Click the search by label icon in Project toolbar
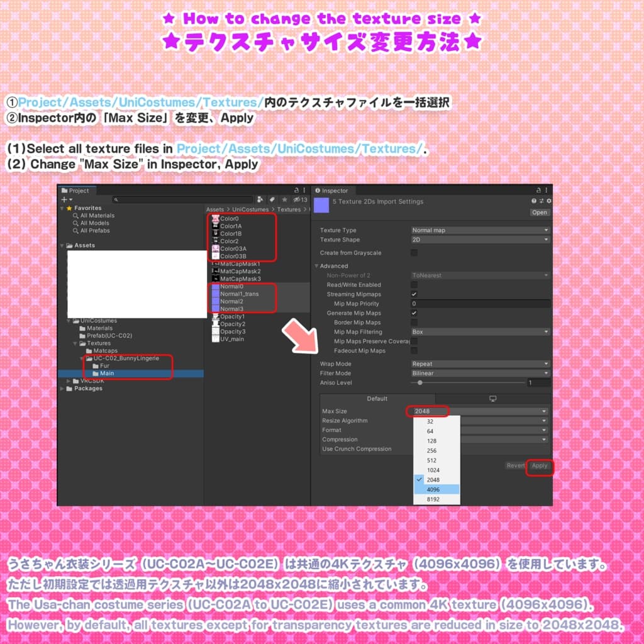 pyautogui.click(x=272, y=199)
